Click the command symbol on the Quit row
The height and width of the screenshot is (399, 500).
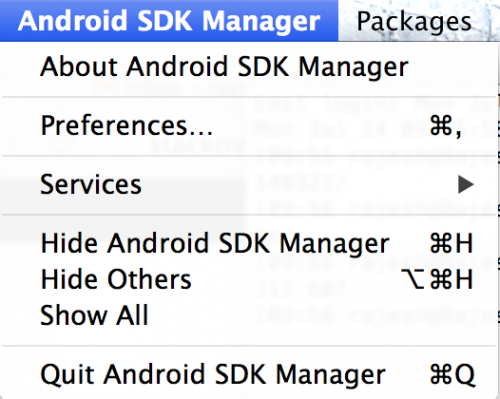(x=441, y=375)
